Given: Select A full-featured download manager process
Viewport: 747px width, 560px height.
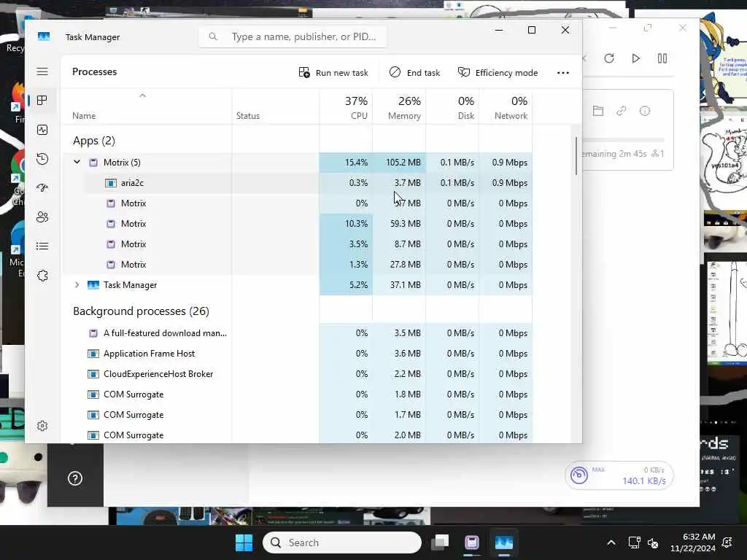Looking at the screenshot, I should tap(298, 332).
